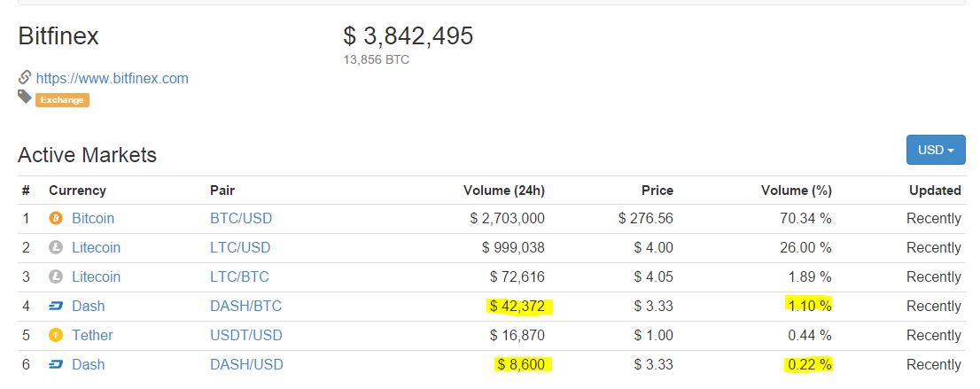Click the $ 72,616 volume cell
This screenshot has width=980, height=389.
pos(517,277)
